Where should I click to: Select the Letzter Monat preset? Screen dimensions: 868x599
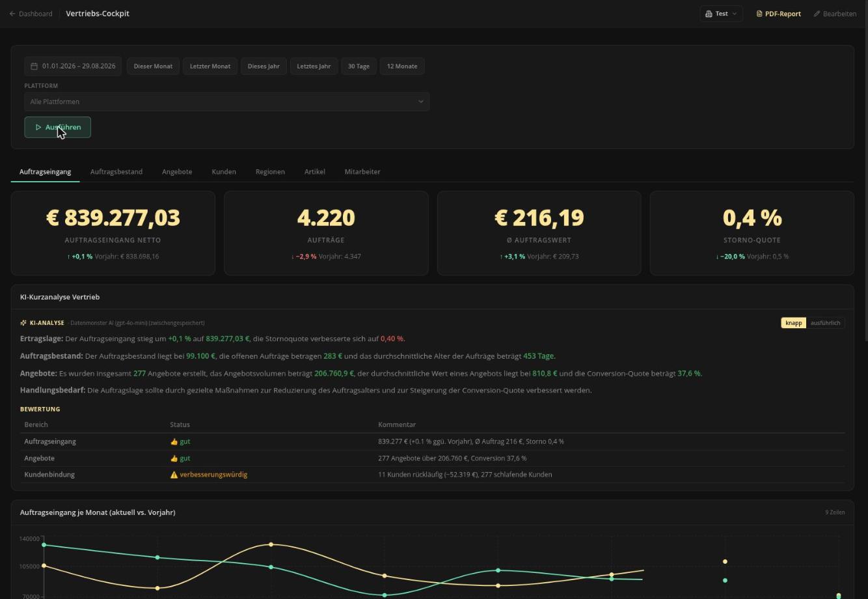tap(210, 66)
